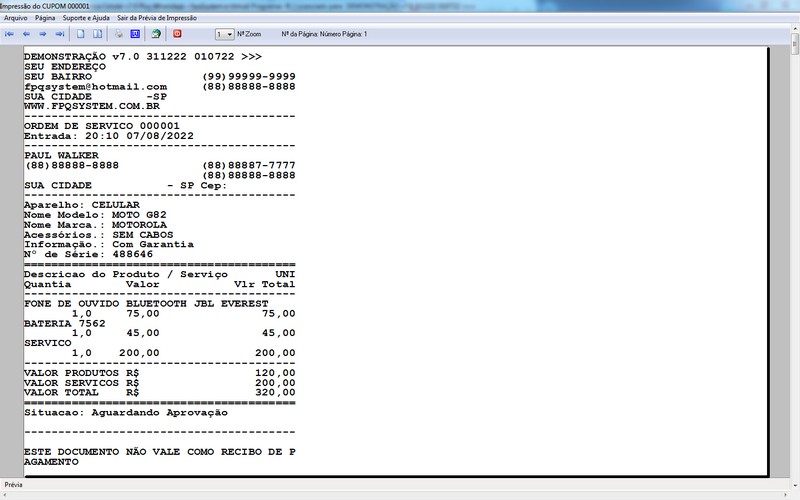This screenshot has height=500, width=800.
Task: Click the printer icon to print
Action: [118, 34]
